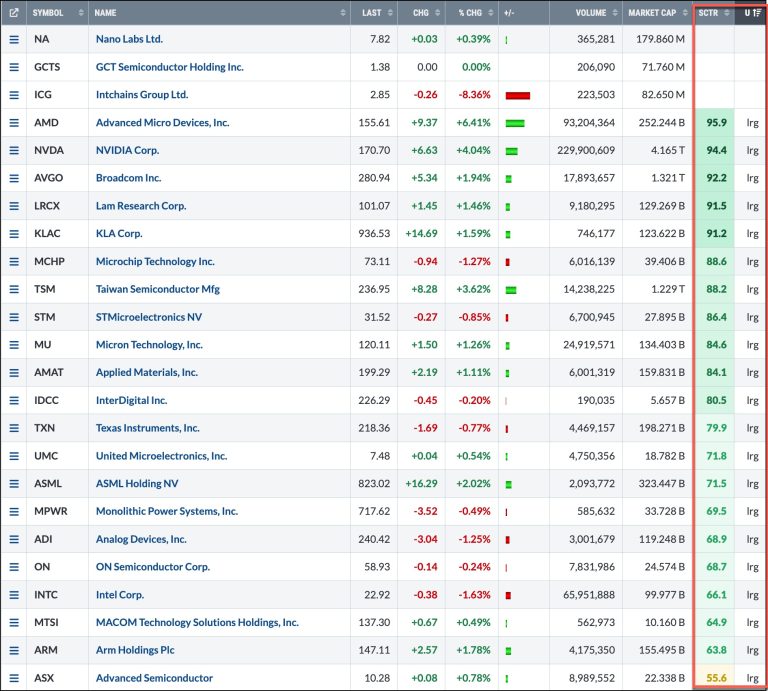Open the row menu icon for NVDA
768x691 pixels.
coord(14,151)
